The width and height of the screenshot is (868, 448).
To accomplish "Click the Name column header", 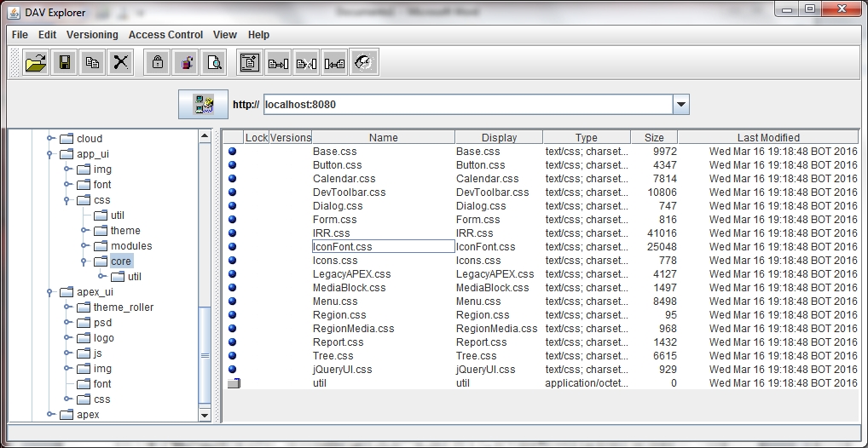I will click(x=383, y=137).
